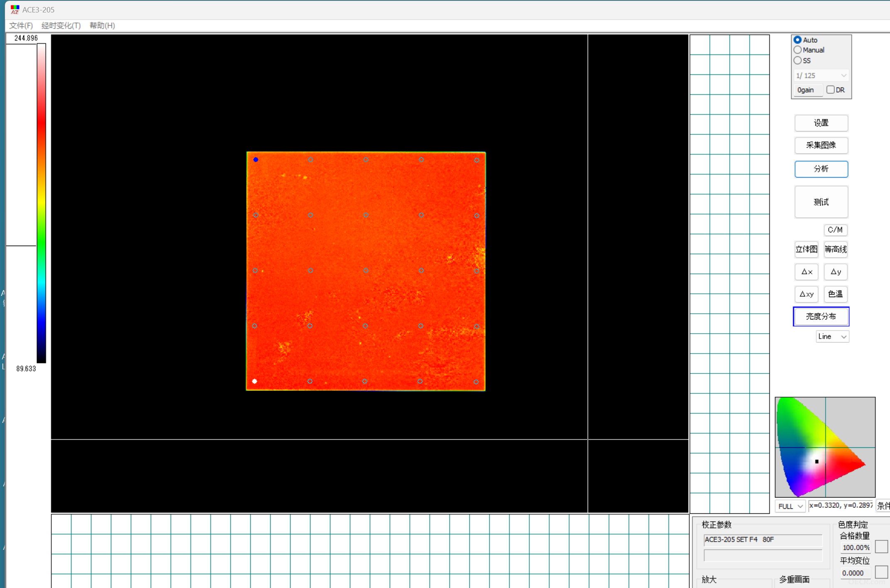Click the 多重画面 label
The image size is (890, 588).
pyautogui.click(x=794, y=580)
